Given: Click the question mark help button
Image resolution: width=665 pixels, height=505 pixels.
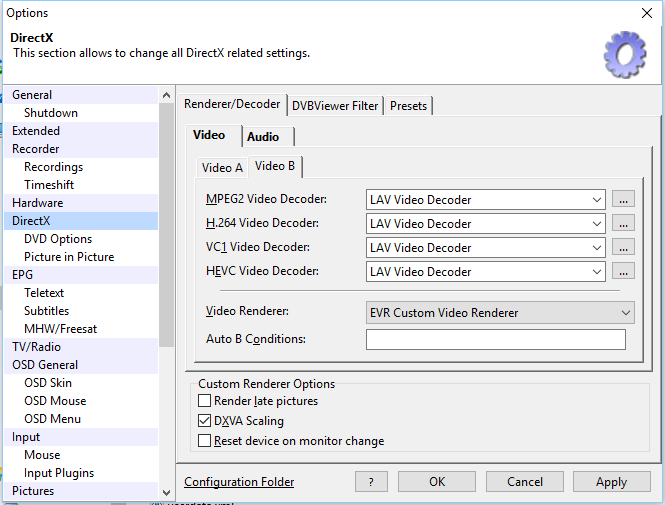Looking at the screenshot, I should (370, 482).
